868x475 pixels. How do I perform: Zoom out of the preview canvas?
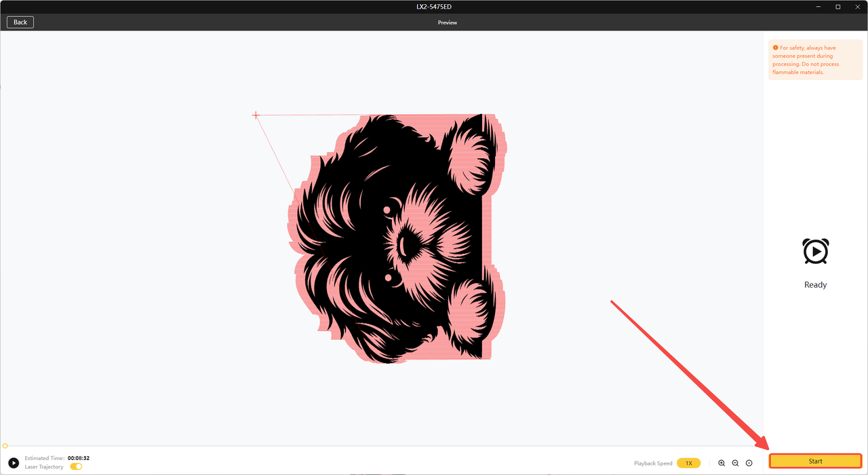point(735,463)
